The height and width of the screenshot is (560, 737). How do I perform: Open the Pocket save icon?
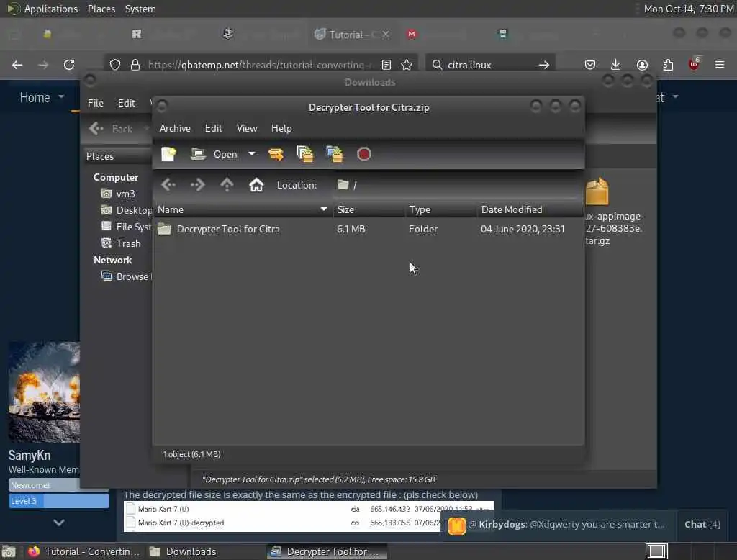pos(590,65)
